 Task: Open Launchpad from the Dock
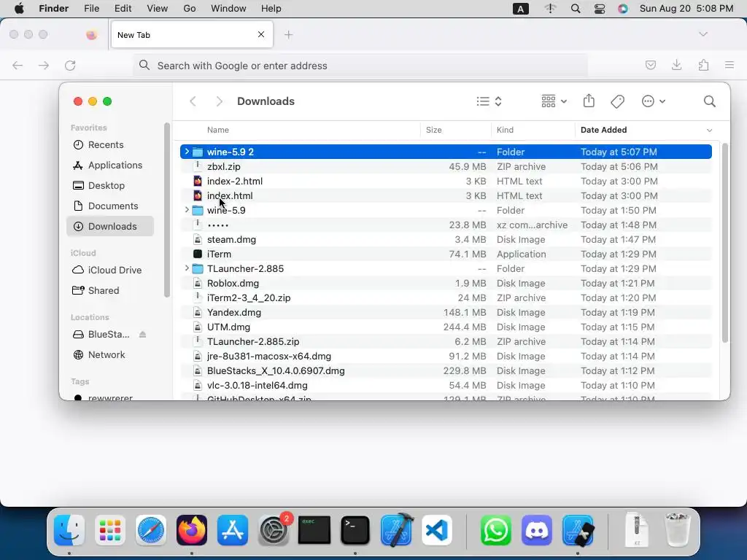click(x=110, y=530)
